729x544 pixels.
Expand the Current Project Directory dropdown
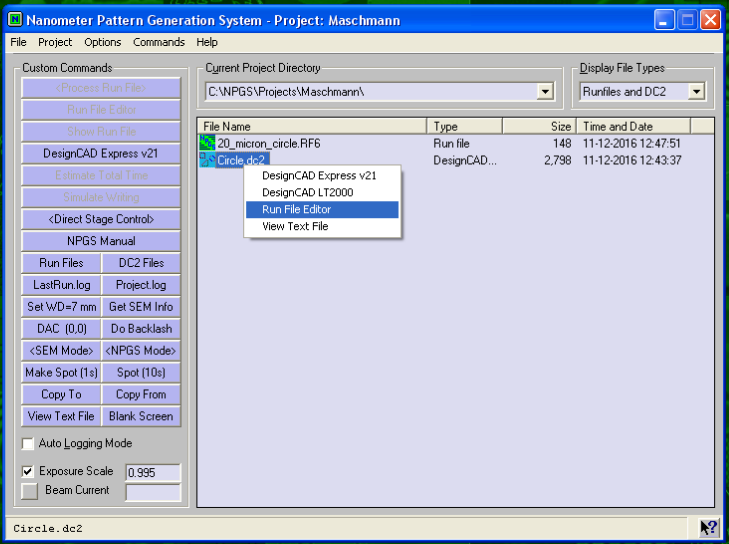545,92
